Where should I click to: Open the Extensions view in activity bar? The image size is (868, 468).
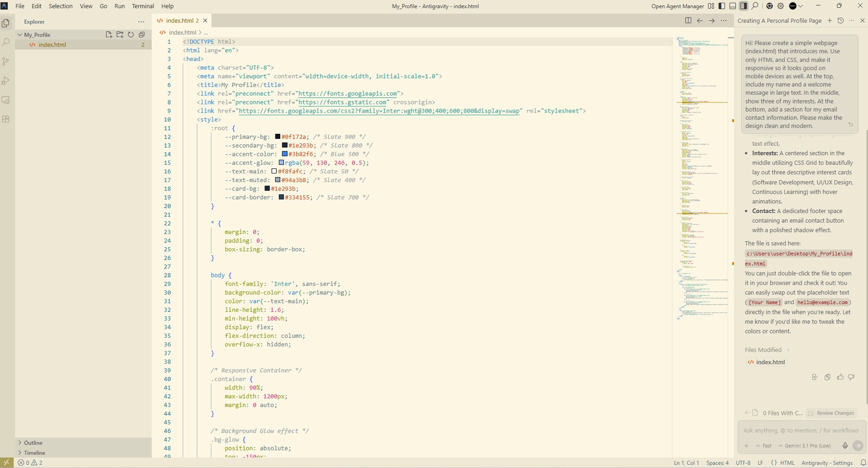pyautogui.click(x=6, y=119)
